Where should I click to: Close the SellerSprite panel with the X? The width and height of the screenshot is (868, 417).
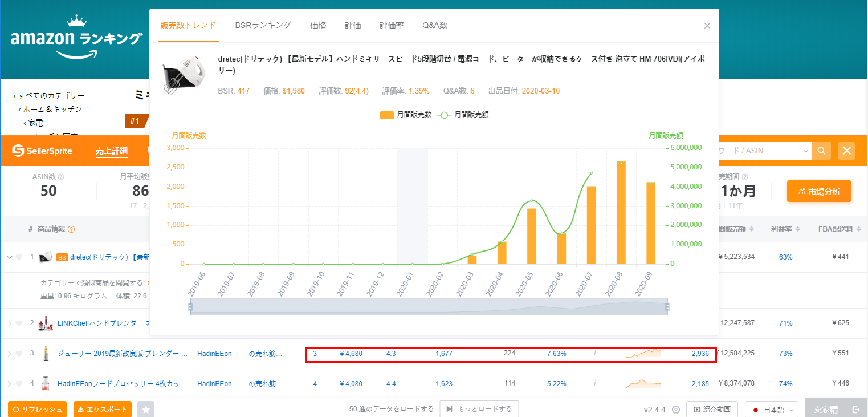click(x=847, y=151)
